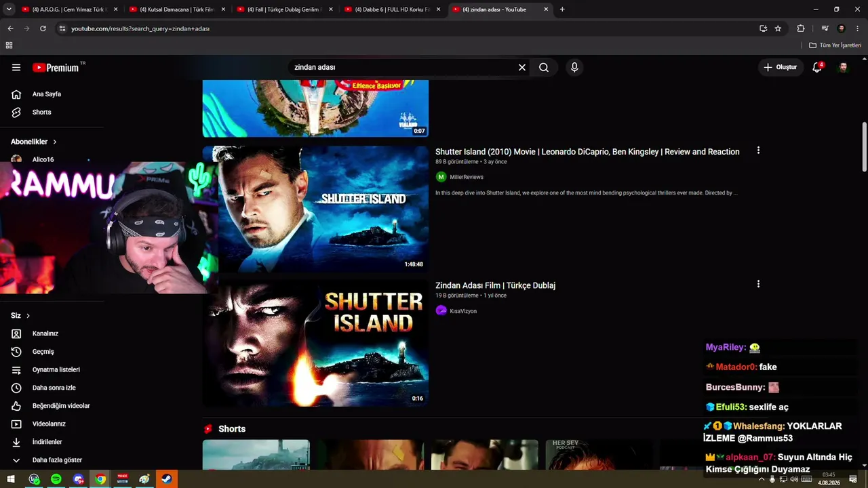Image resolution: width=868 pixels, height=488 pixels.
Task: Close the Dabbe 6 tab
Action: tap(439, 9)
